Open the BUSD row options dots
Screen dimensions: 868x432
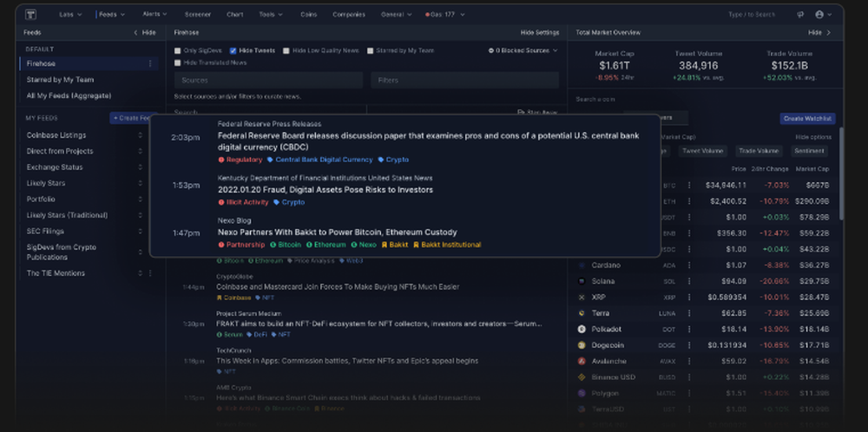pyautogui.click(x=689, y=377)
